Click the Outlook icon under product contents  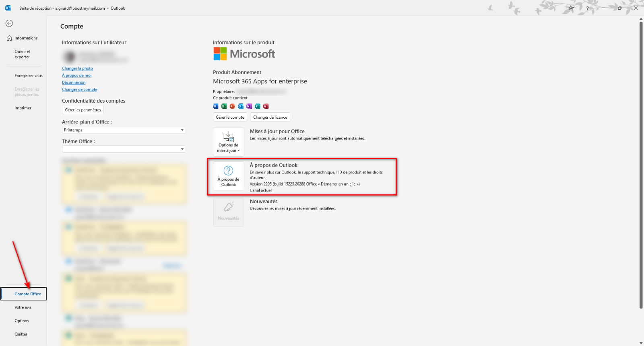(241, 106)
